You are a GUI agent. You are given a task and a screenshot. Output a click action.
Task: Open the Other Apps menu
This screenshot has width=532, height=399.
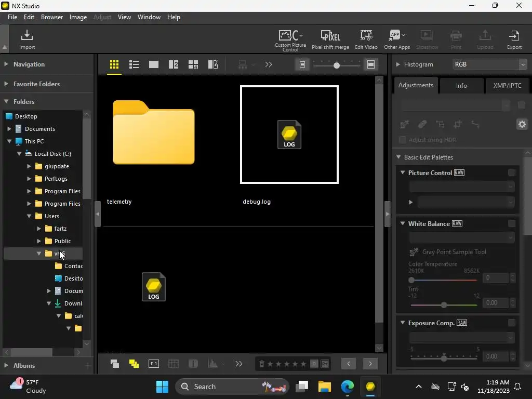(396, 39)
